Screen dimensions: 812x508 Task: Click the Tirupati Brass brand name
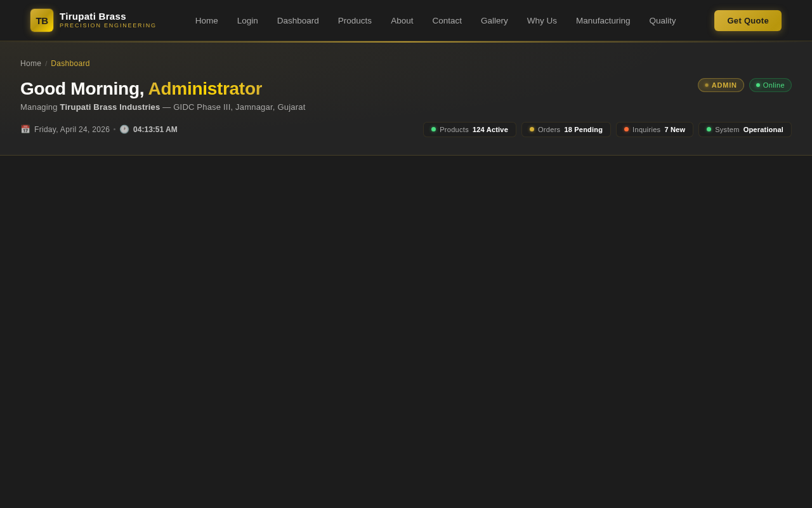93,17
